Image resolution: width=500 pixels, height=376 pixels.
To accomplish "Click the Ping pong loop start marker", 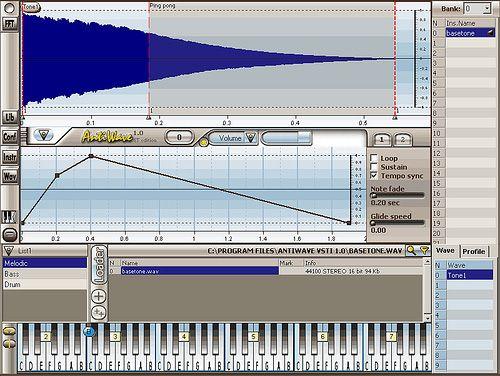I will [x=149, y=118].
